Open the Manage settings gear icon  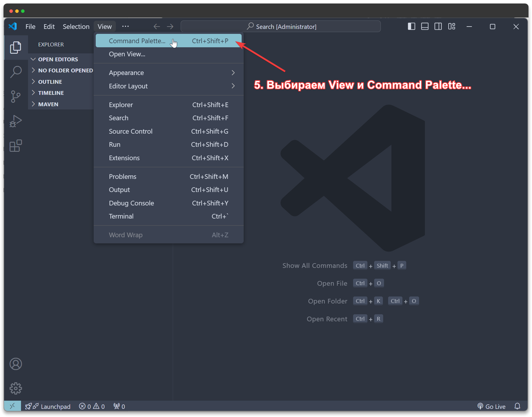tap(16, 388)
